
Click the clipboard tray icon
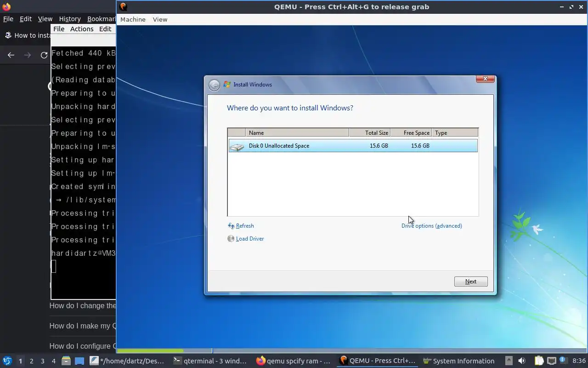539,361
